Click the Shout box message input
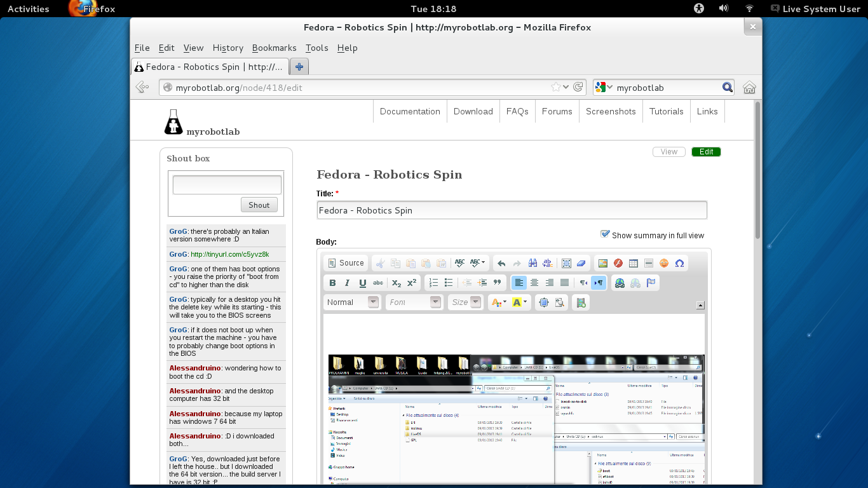Image resolution: width=868 pixels, height=488 pixels. point(227,185)
